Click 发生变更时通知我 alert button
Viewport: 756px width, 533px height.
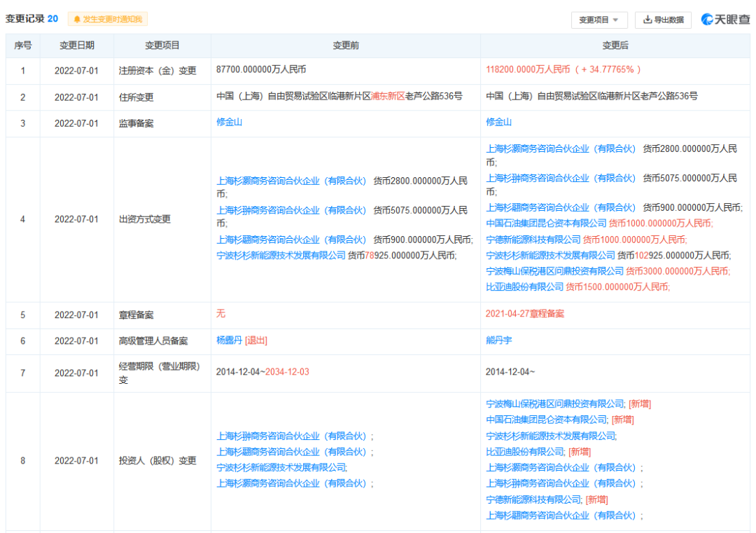tap(108, 20)
